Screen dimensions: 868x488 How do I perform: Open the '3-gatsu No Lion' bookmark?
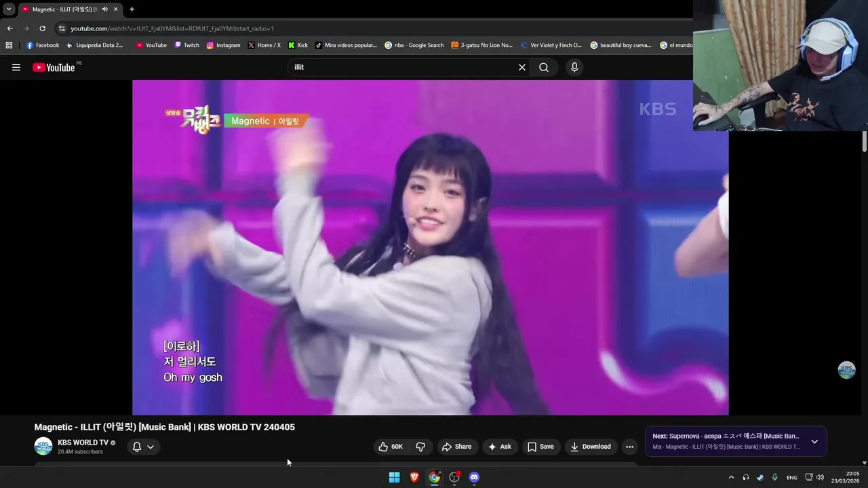[482, 45]
